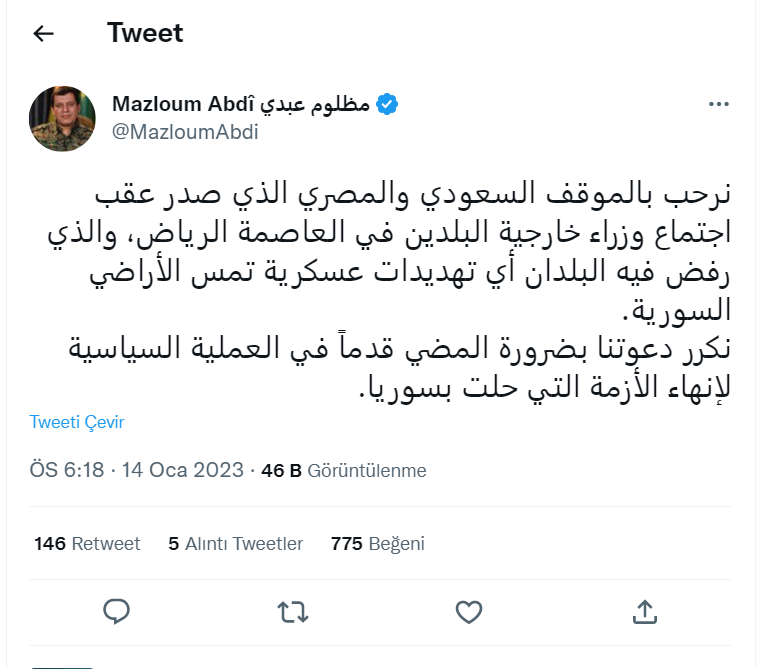Click the paragraph beginning with نكرر دعوتنا
This screenshot has width=765, height=669.
point(400,370)
